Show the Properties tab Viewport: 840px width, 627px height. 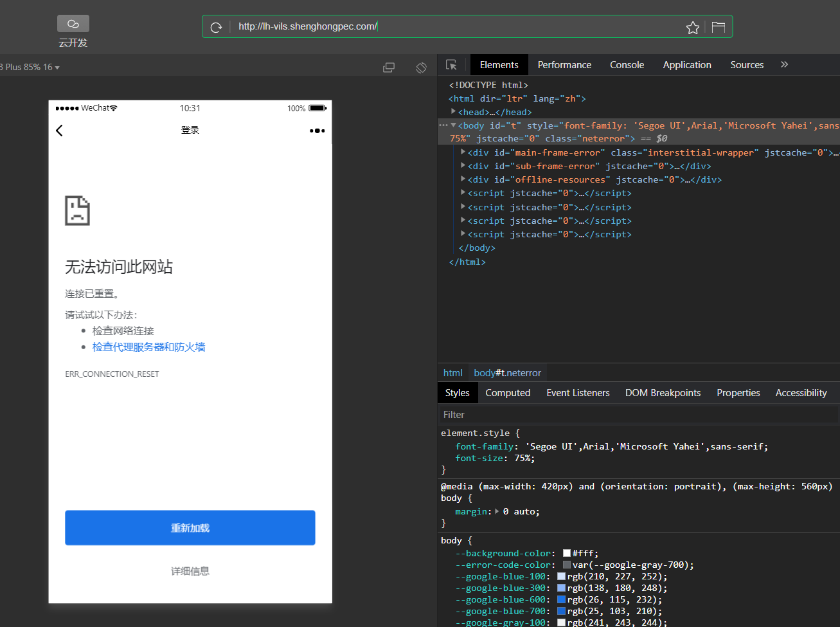738,393
